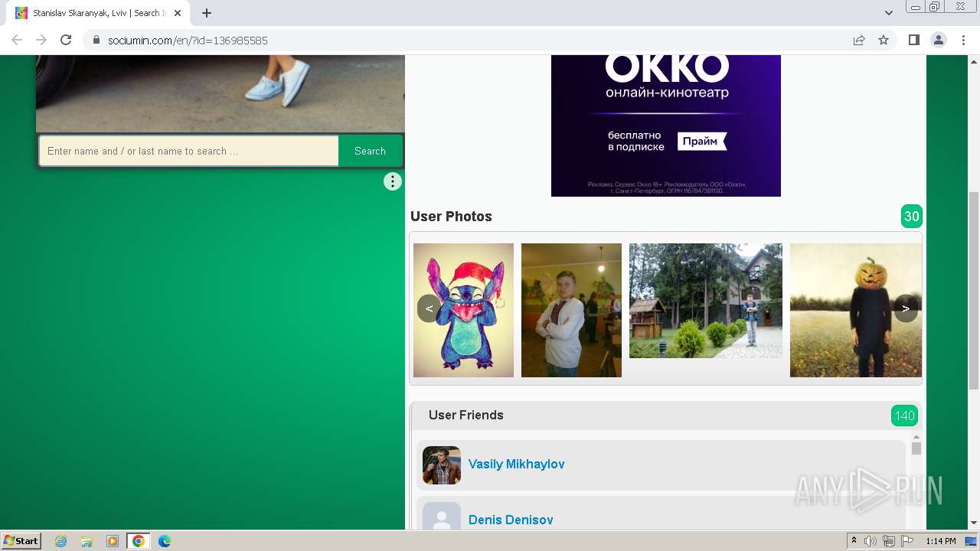Open the photo of boy in embroidered shirt

click(571, 310)
